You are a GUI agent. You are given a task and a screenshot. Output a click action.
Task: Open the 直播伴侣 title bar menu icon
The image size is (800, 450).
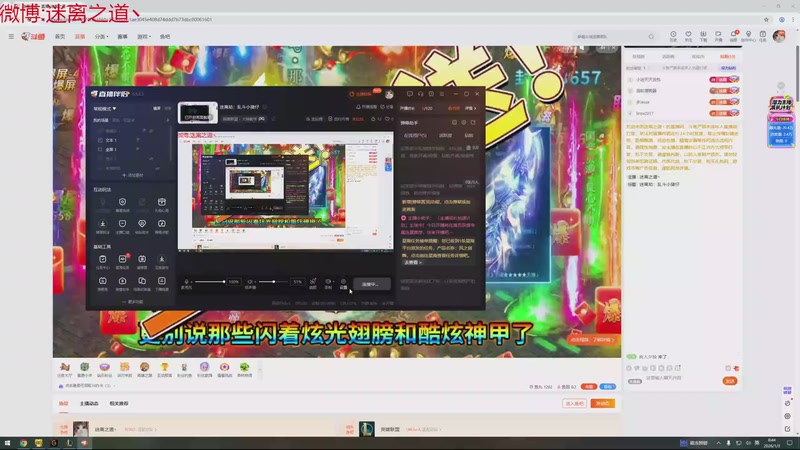(442, 94)
